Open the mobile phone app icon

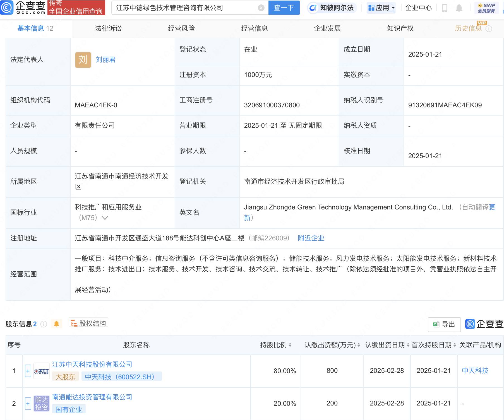click(445, 8)
